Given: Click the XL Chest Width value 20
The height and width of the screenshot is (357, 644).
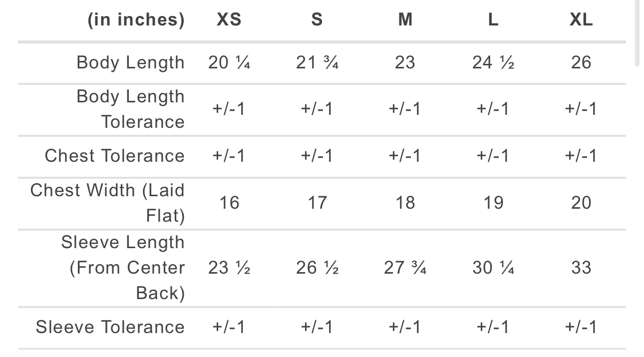Looking at the screenshot, I should tap(581, 203).
